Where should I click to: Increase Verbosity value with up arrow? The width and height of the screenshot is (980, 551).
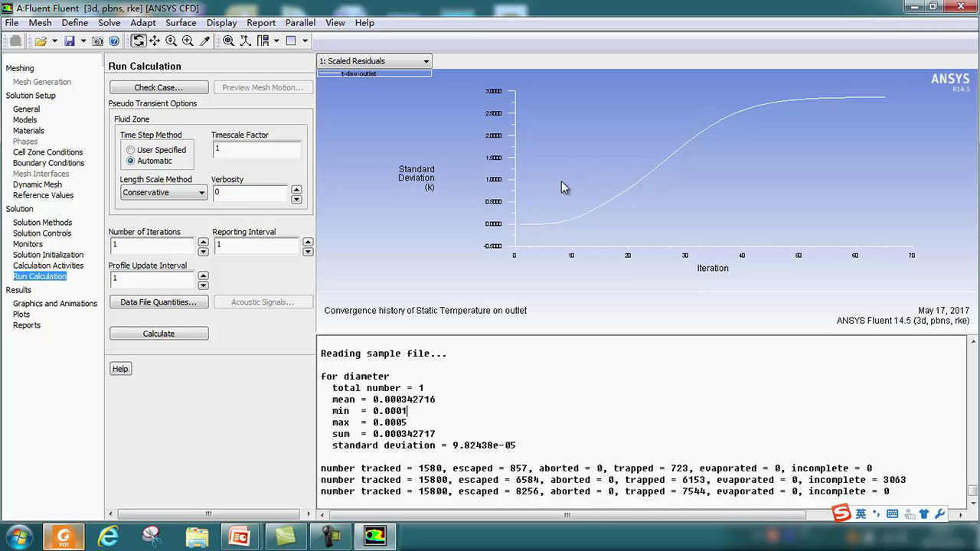296,189
